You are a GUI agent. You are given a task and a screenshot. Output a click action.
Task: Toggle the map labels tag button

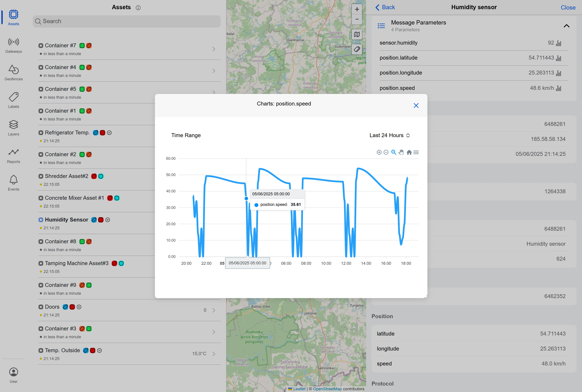[x=357, y=49]
